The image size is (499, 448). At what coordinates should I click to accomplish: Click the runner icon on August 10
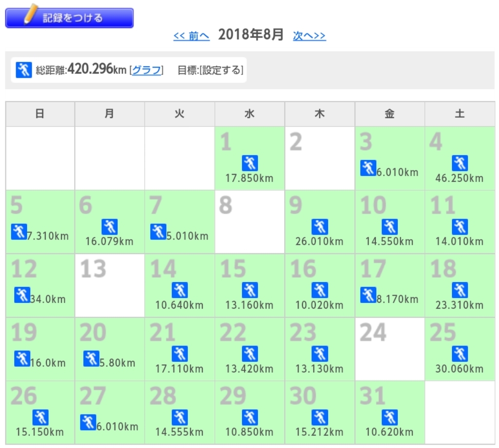pyautogui.click(x=390, y=227)
